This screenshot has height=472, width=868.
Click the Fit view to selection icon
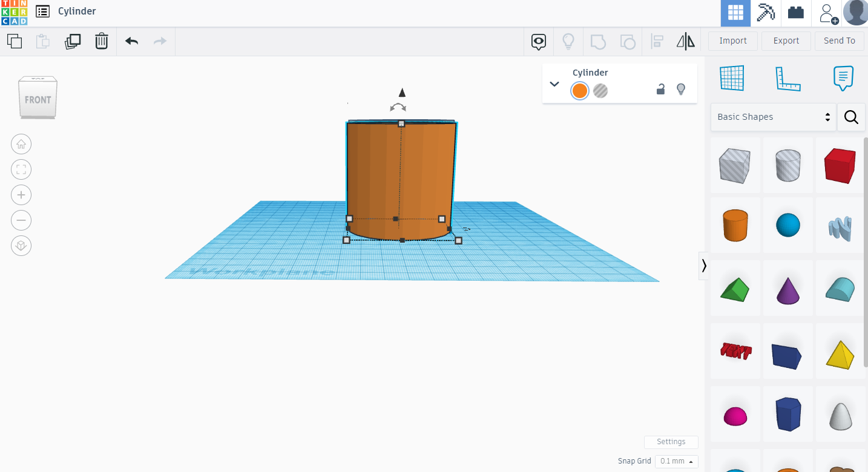coord(21,169)
